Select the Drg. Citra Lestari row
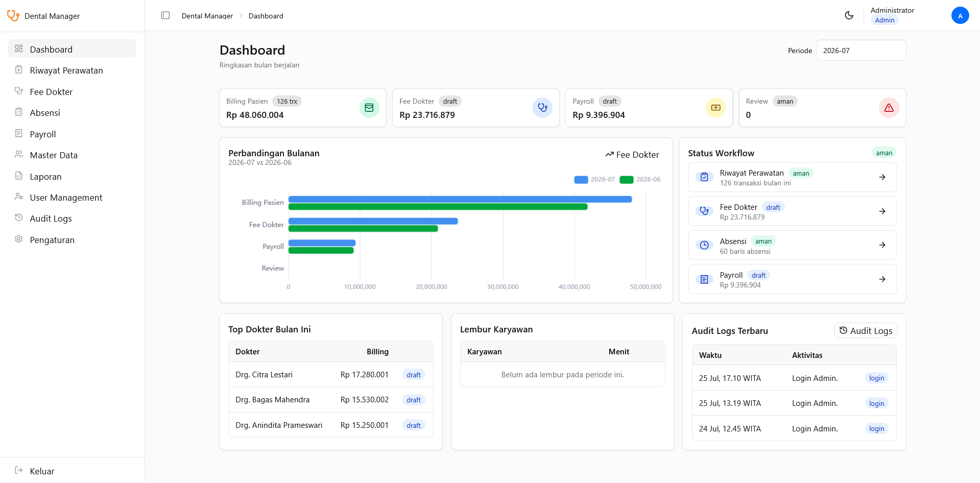Image resolution: width=980 pixels, height=483 pixels. pos(331,375)
